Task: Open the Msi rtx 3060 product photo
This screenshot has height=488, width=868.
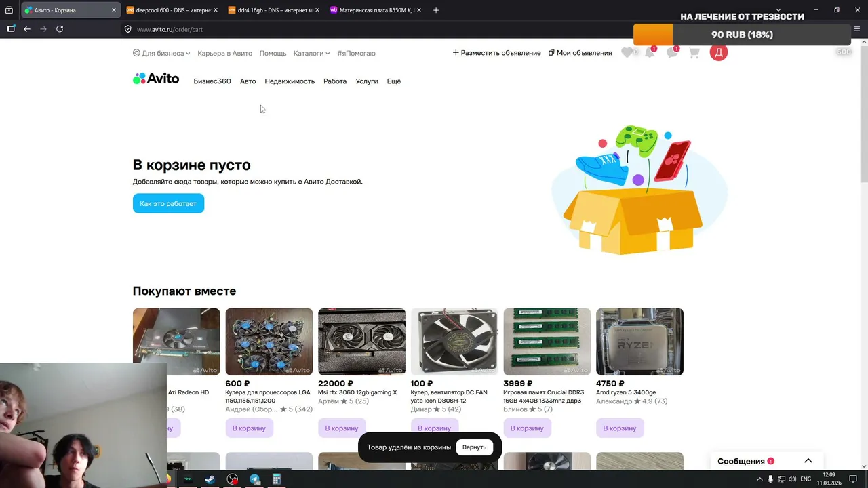Action: (x=361, y=342)
